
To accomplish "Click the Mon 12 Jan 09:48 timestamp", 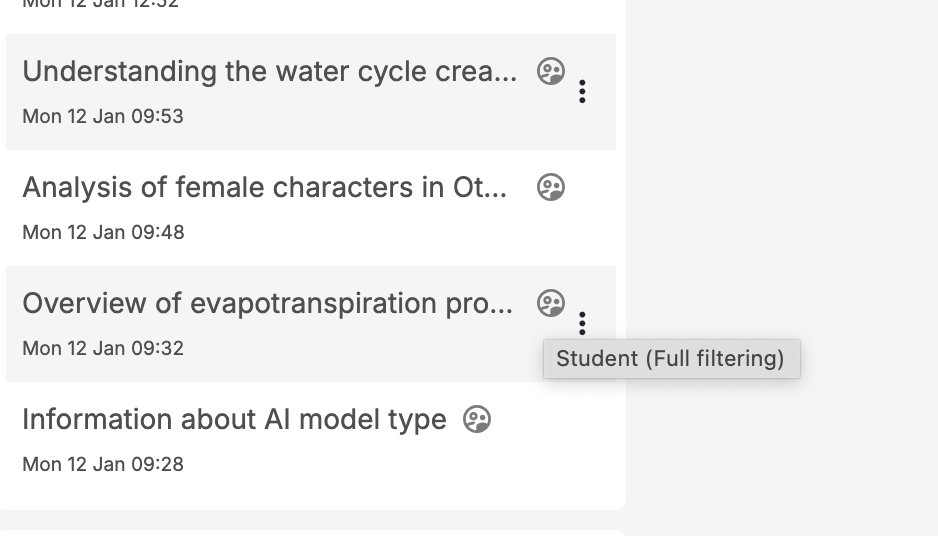I will 103,232.
